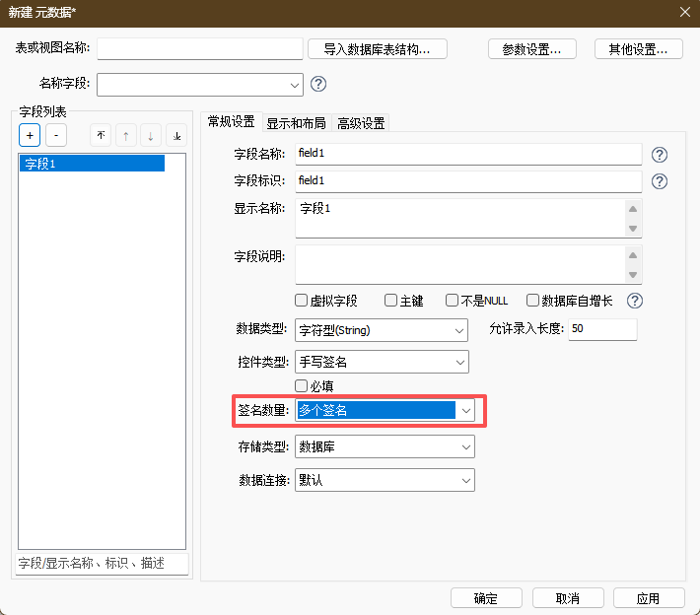Move field to top of list
Viewport: 700px width, 615px height.
101,135
